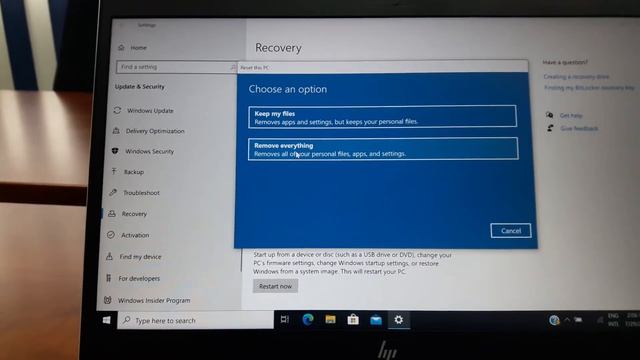Cancel the Reset this PC dialog
This screenshot has width=640, height=360.
pyautogui.click(x=511, y=231)
